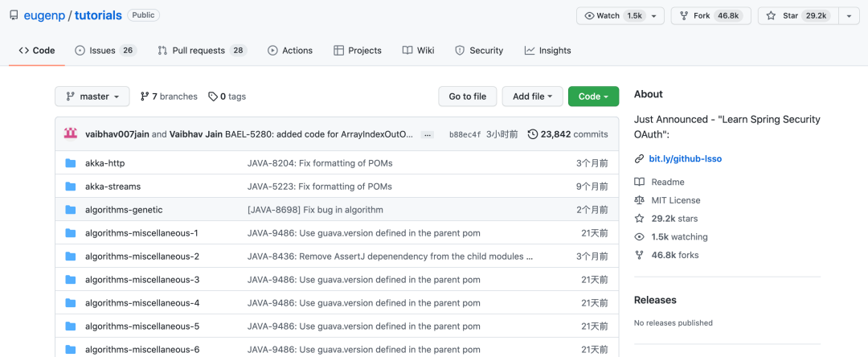The height and width of the screenshot is (357, 868).
Task: Open the JAVA-5223 commit message link
Action: point(319,187)
